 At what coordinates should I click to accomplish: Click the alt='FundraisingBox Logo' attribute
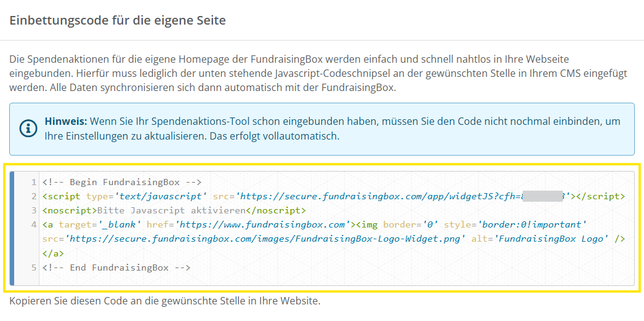coord(540,239)
